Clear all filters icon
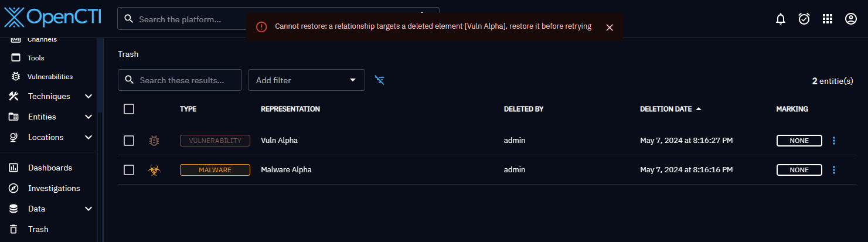The width and height of the screenshot is (868, 242). [x=380, y=80]
